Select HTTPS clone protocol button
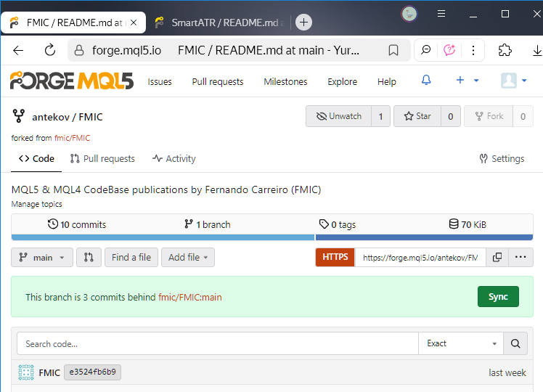This screenshot has height=392, width=543. click(335, 257)
